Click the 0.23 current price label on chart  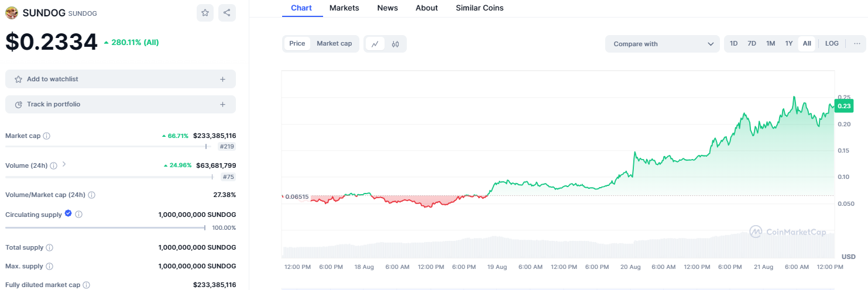tap(844, 106)
